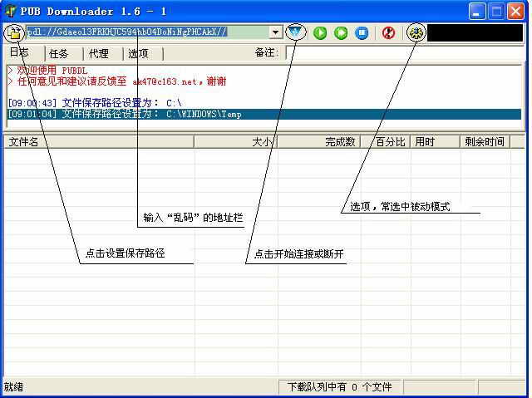Screen dimensions: 532x398
Task: Click the set save path folder icon
Action: click(13, 33)
